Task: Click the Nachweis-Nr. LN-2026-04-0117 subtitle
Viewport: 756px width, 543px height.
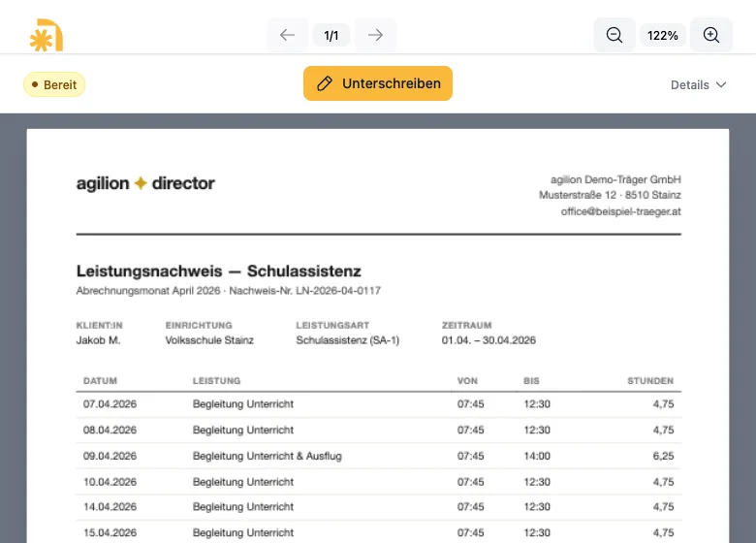Action: click(x=304, y=291)
